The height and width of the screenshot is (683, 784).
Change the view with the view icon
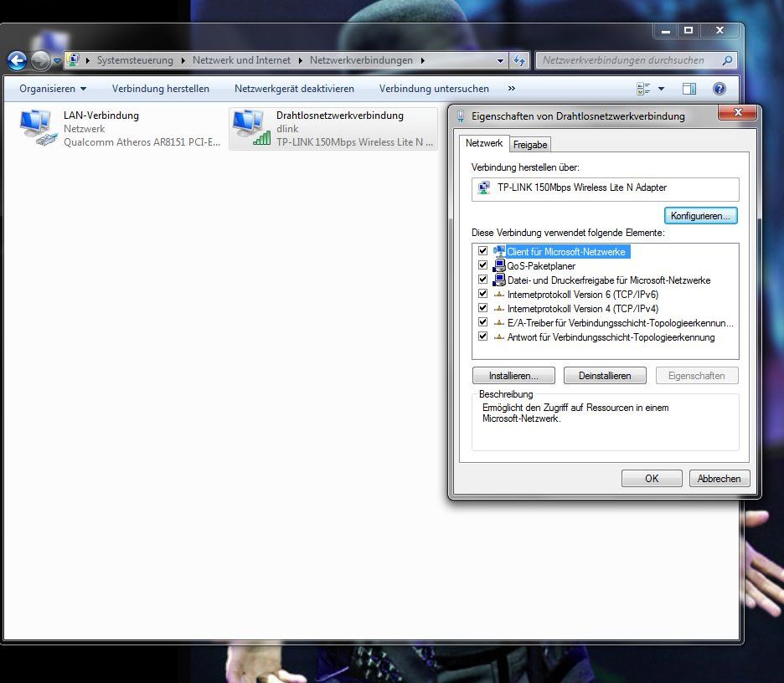pyautogui.click(x=643, y=89)
